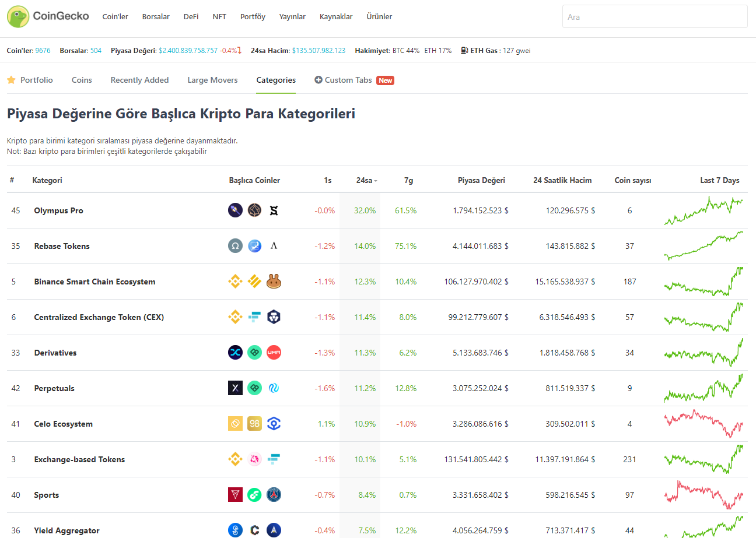Viewport: 756px width, 538px height.
Task: Click the Paris Saint-Germain icon in Sports row
Action: click(274, 495)
